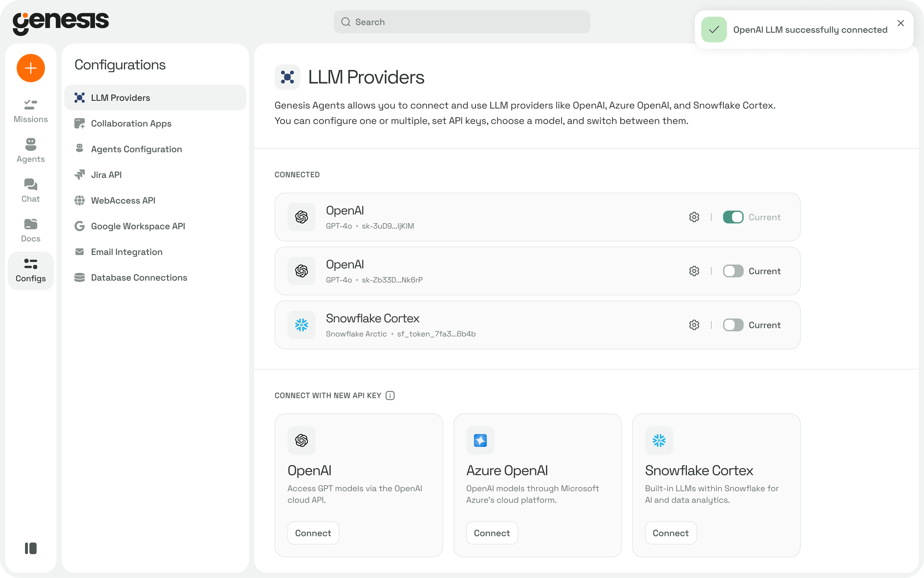Dismiss the OpenAI connected notification

tap(901, 23)
